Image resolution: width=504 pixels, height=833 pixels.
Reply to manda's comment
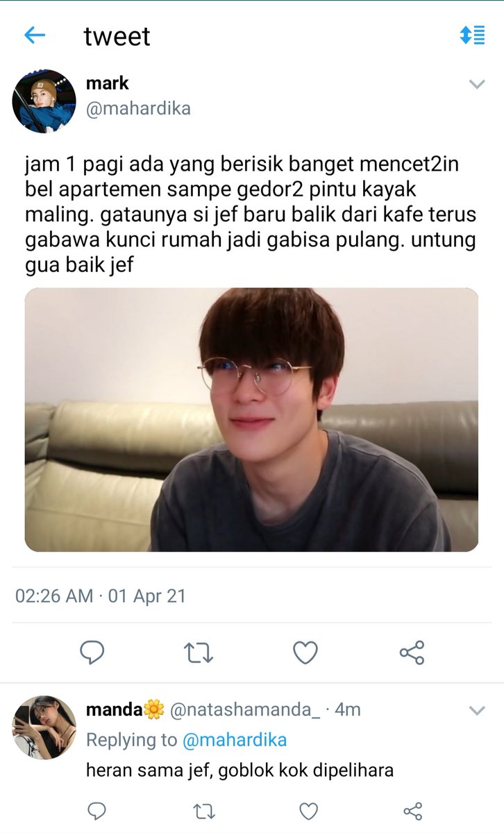(98, 811)
